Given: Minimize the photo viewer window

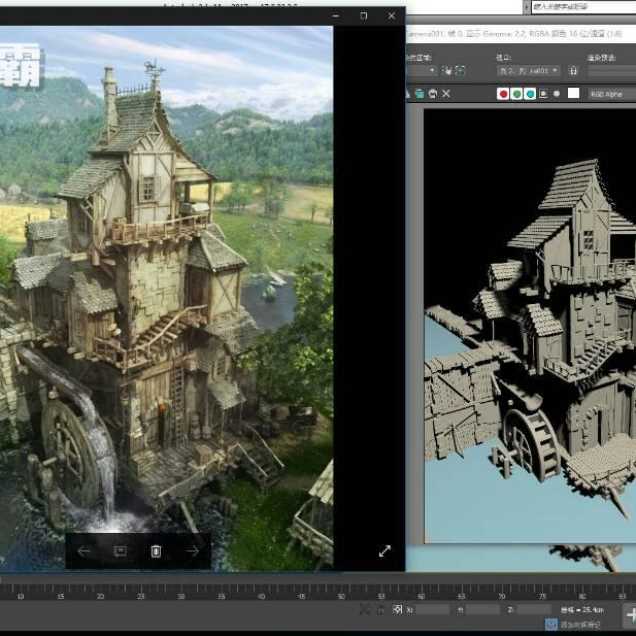Looking at the screenshot, I should pos(335,16).
